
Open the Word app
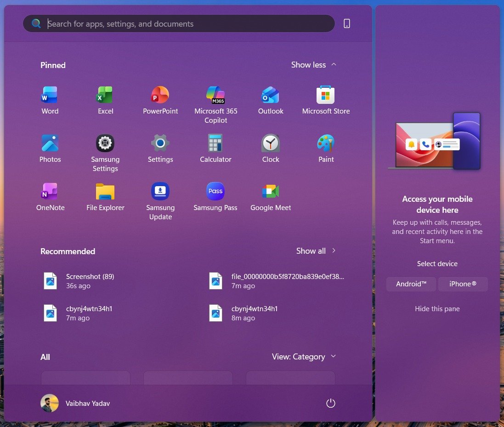pyautogui.click(x=50, y=101)
